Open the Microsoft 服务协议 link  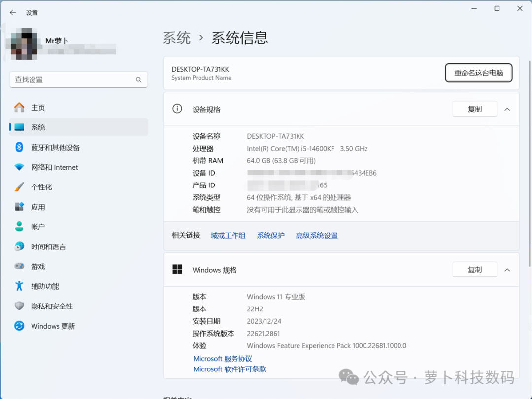[223, 359]
